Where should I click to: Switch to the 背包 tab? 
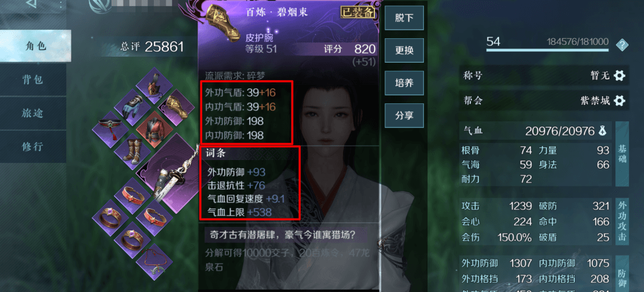click(33, 79)
